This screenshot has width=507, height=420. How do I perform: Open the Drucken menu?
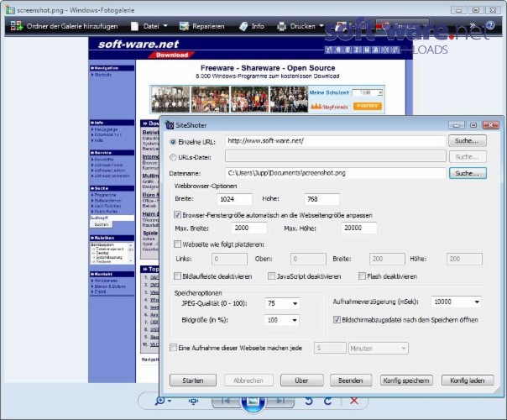point(300,26)
